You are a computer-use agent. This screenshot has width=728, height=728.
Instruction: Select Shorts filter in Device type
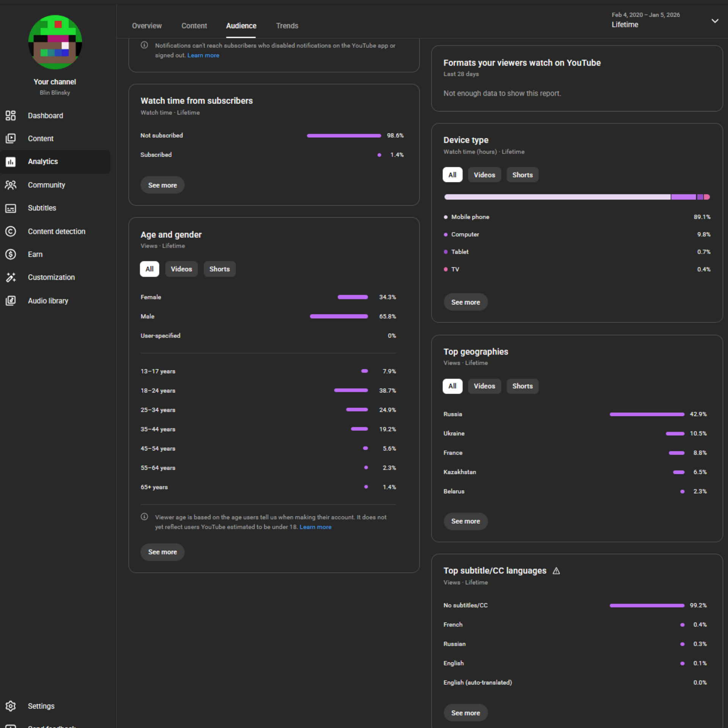pyautogui.click(x=522, y=175)
